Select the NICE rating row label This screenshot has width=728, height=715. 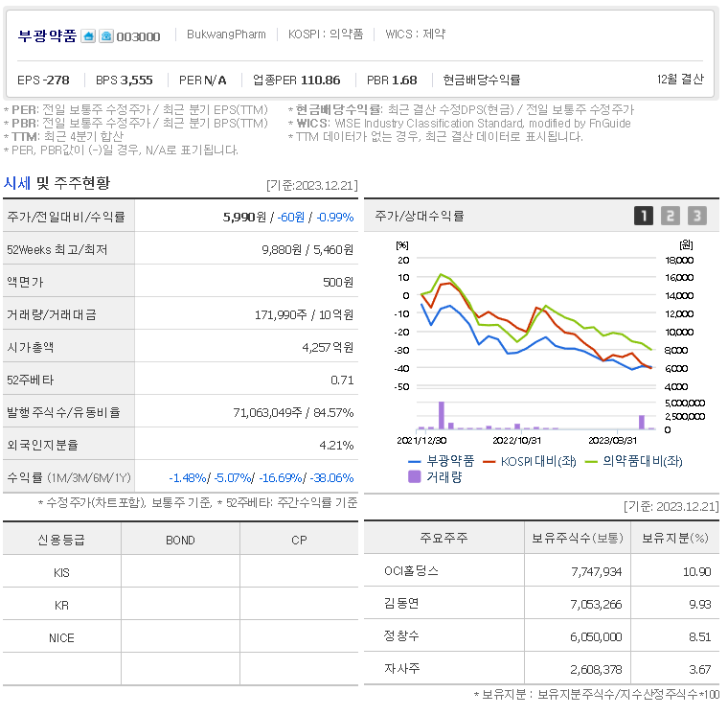point(61,638)
